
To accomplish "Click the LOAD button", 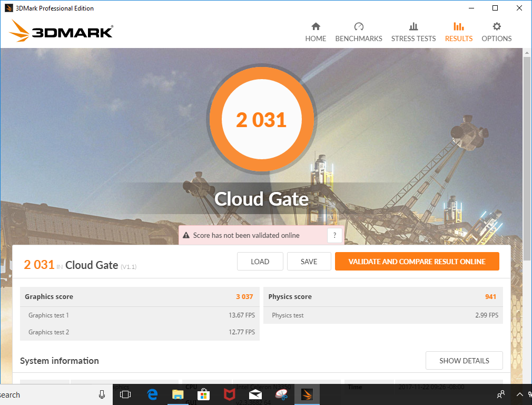I will [x=260, y=261].
